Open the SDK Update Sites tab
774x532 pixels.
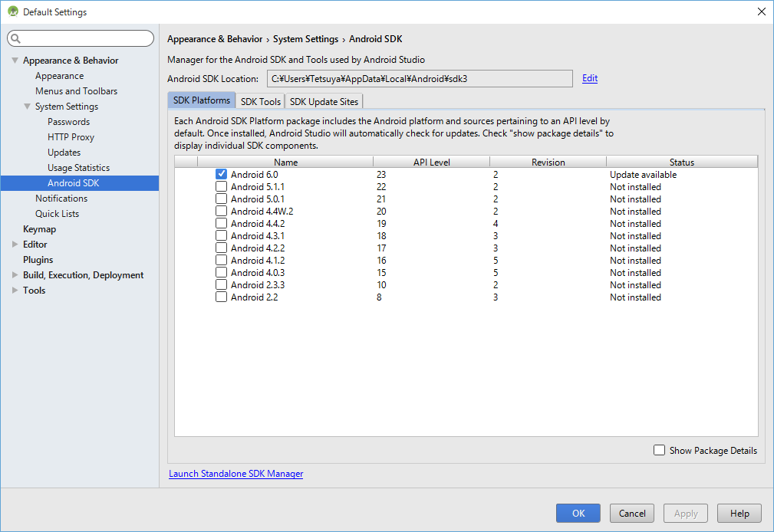point(324,101)
